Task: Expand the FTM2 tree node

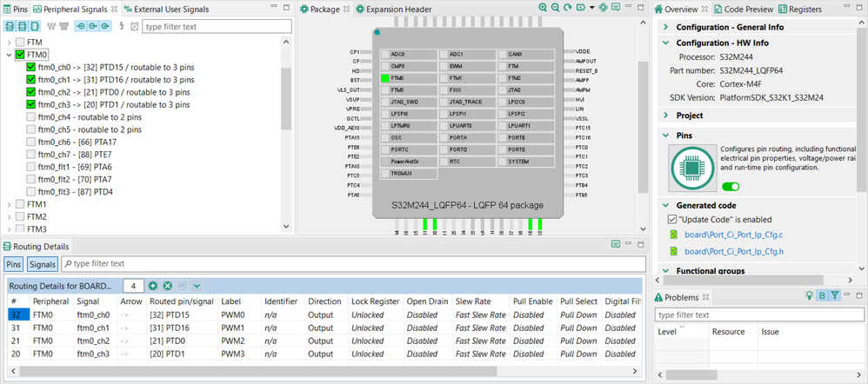Action: 9,216
